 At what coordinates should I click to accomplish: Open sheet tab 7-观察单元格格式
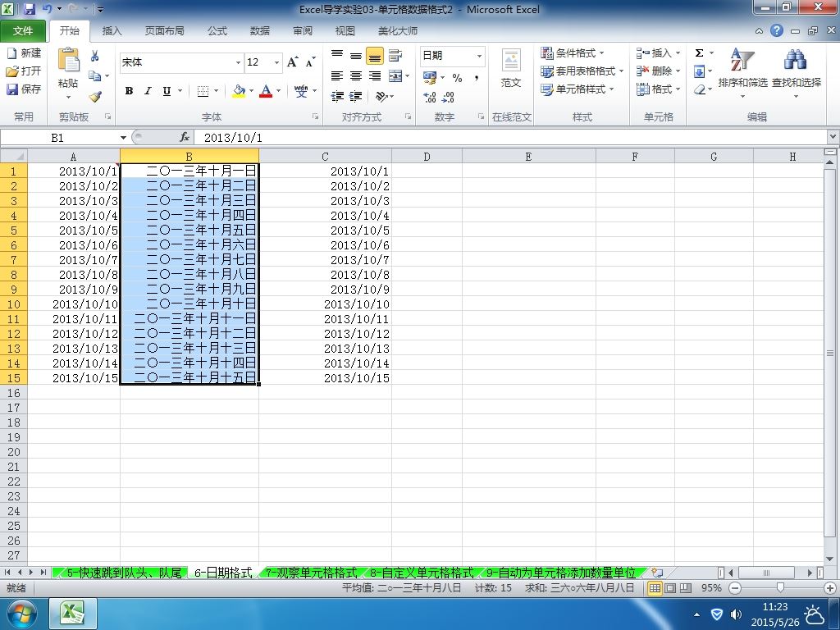point(311,573)
